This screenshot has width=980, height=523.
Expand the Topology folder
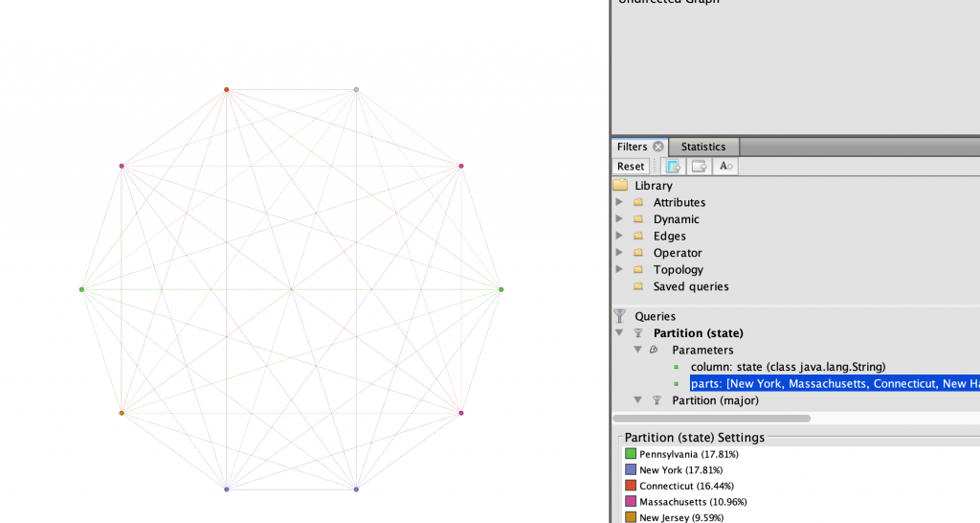tap(619, 270)
